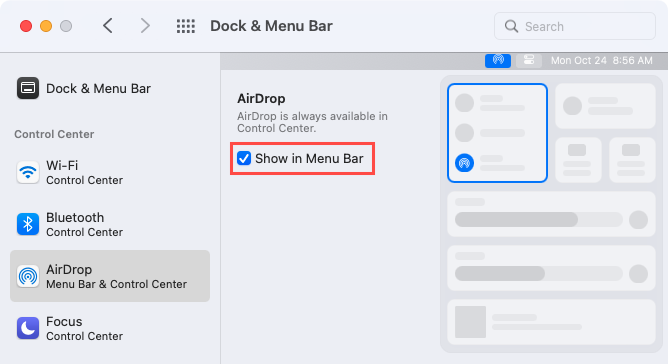Viewport: 668px width, 364px height.
Task: Click the Dock & Menu Bar window title
Action: pyautogui.click(x=271, y=26)
